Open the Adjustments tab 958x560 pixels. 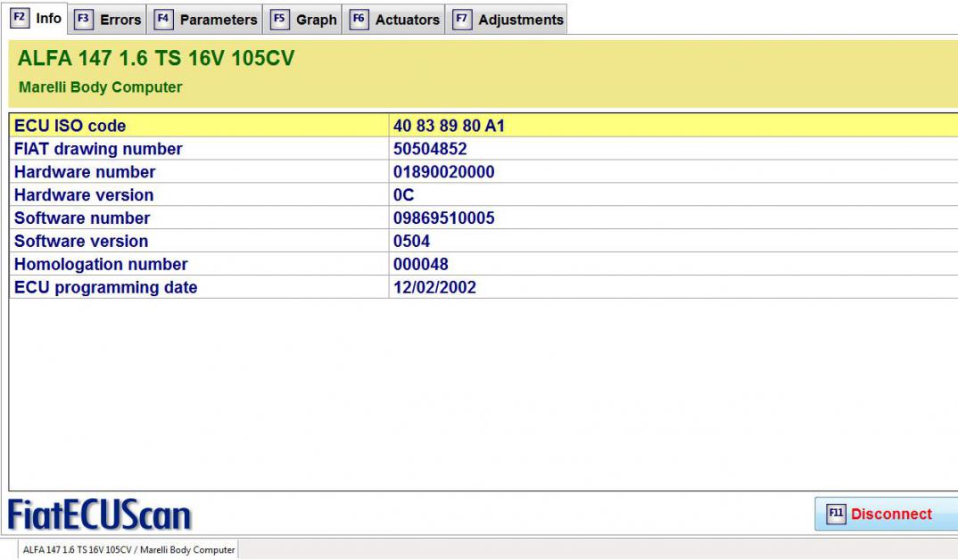[508, 20]
